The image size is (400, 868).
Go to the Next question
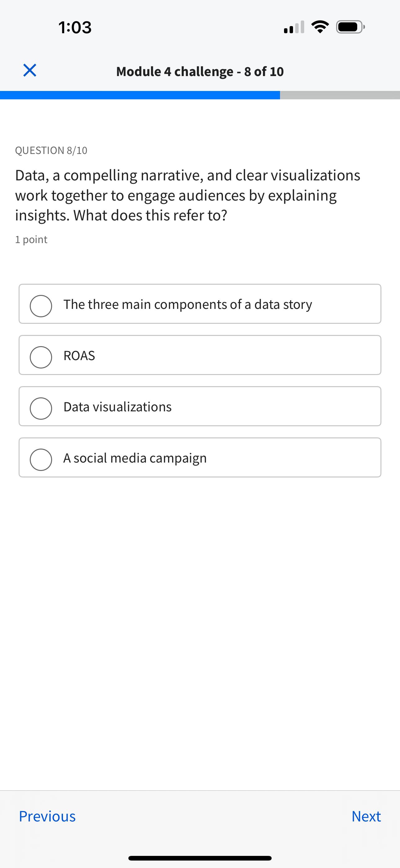point(366,817)
